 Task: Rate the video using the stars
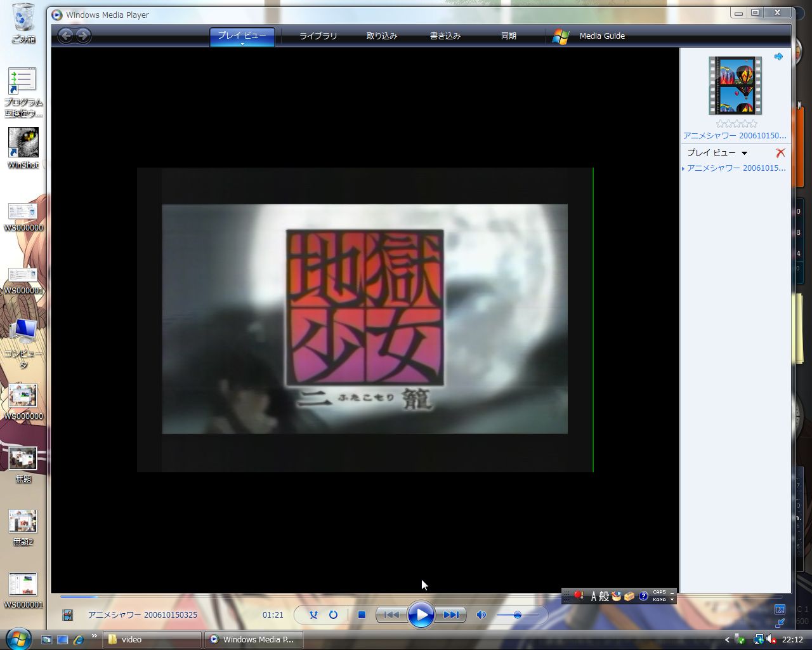(737, 124)
